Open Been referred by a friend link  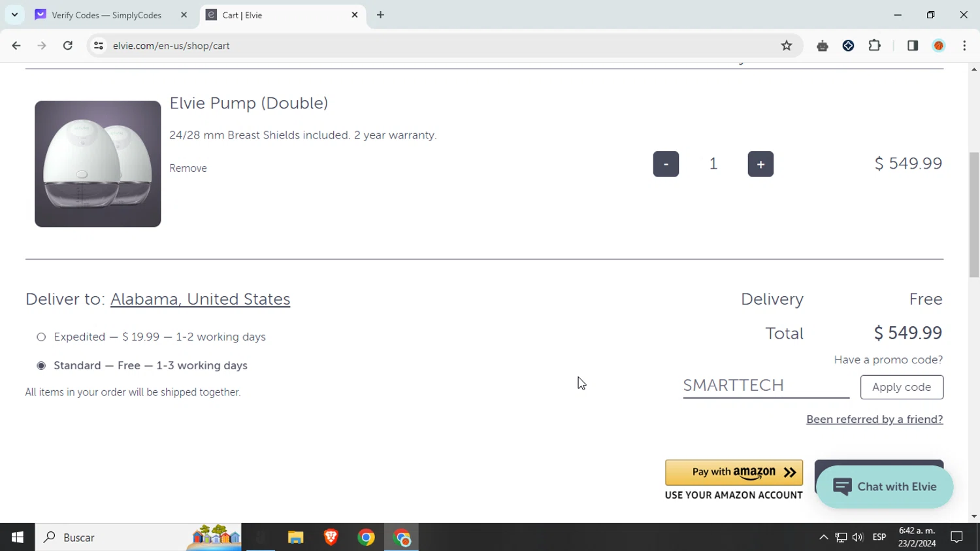[874, 420]
